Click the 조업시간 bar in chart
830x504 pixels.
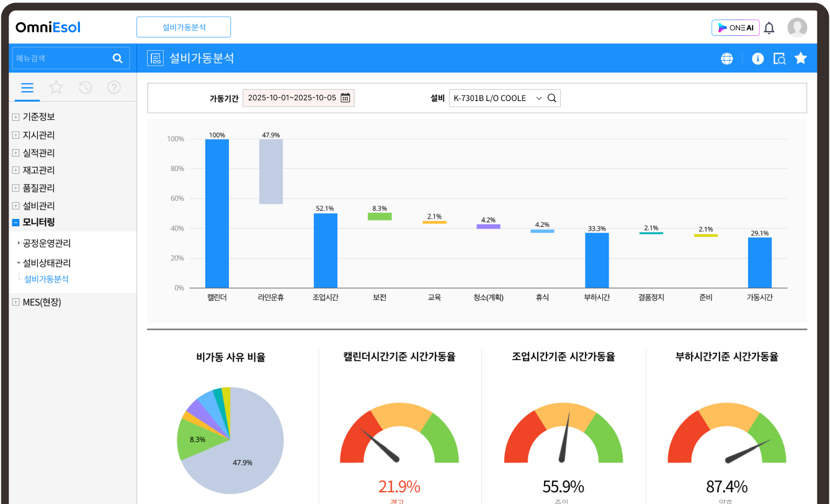325,250
